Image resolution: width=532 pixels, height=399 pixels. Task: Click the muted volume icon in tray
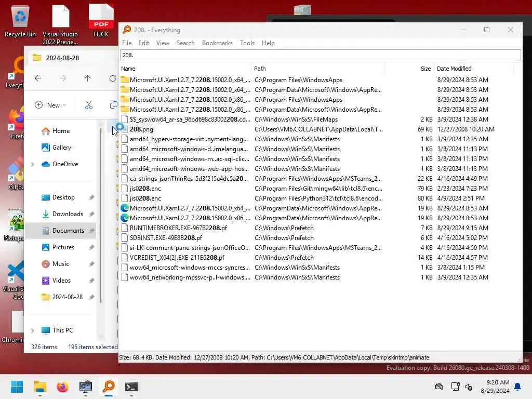[x=469, y=387]
